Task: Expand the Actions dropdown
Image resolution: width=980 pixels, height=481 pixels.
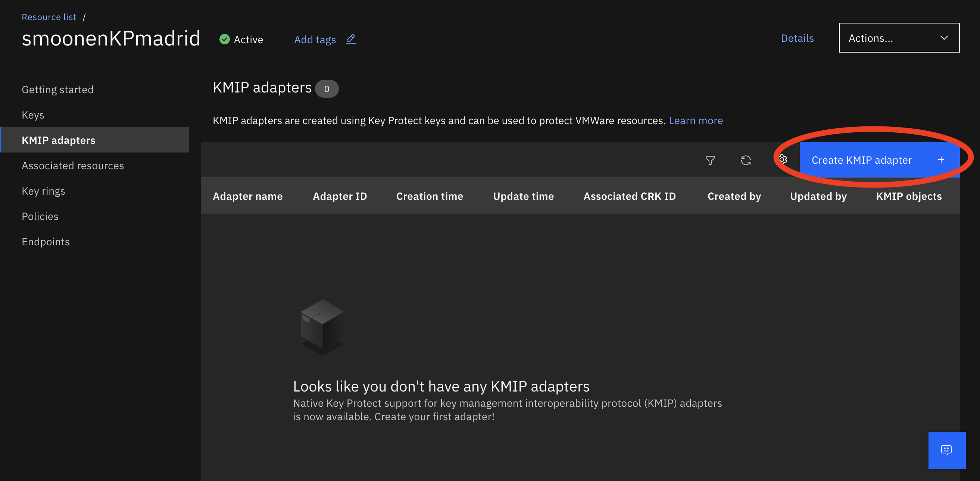Action: (x=899, y=38)
